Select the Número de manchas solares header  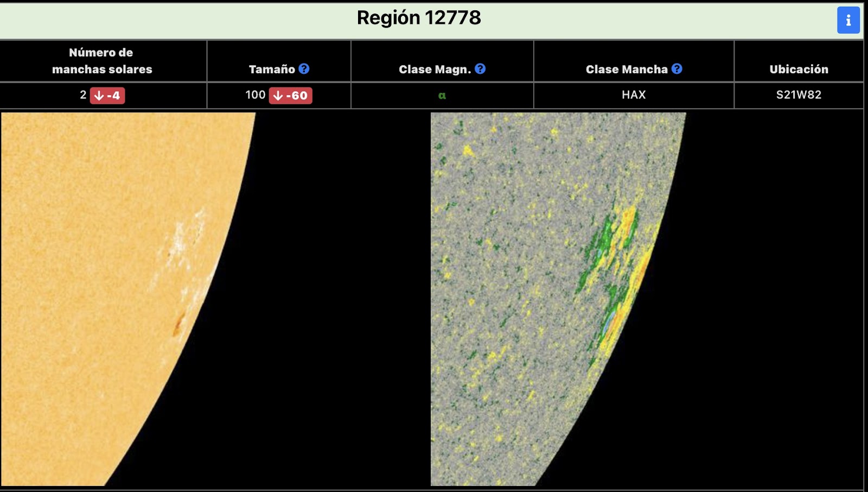[102, 61]
